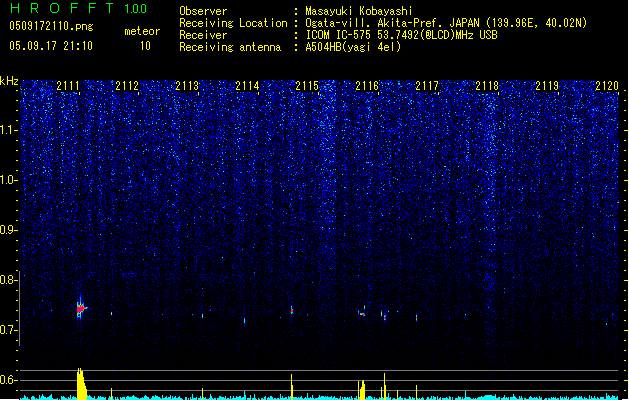The width and height of the screenshot is (629, 400).
Task: Click the receiver ICOM IC-575 text
Action: point(401,35)
